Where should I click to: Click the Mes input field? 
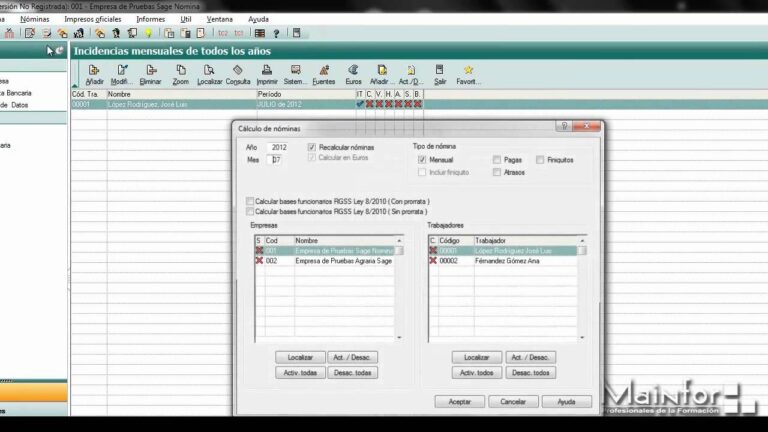pyautogui.click(x=276, y=160)
